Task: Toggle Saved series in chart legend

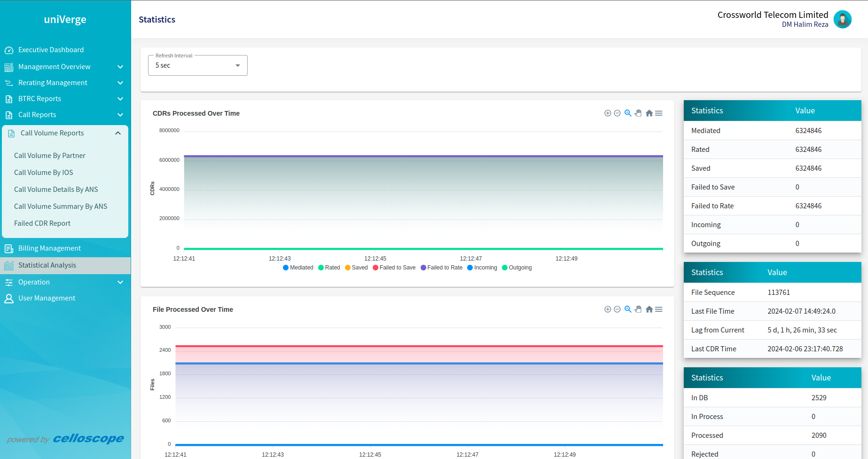Action: click(356, 268)
